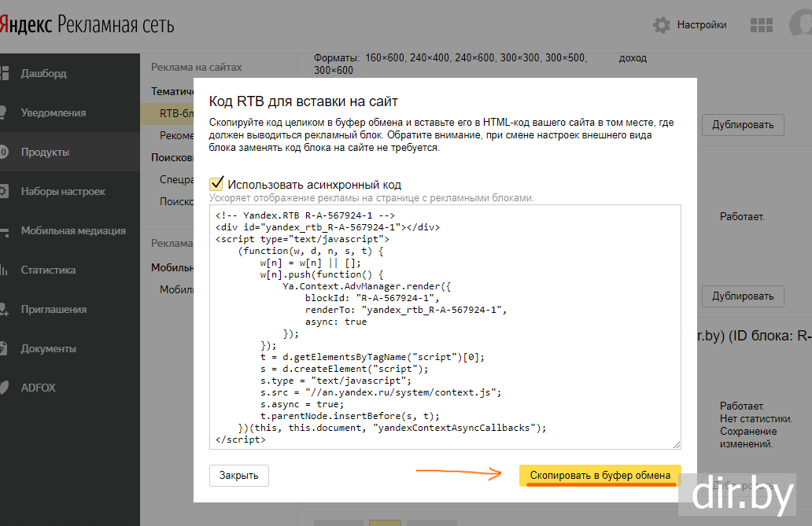Click the invitations person icon

click(4, 309)
